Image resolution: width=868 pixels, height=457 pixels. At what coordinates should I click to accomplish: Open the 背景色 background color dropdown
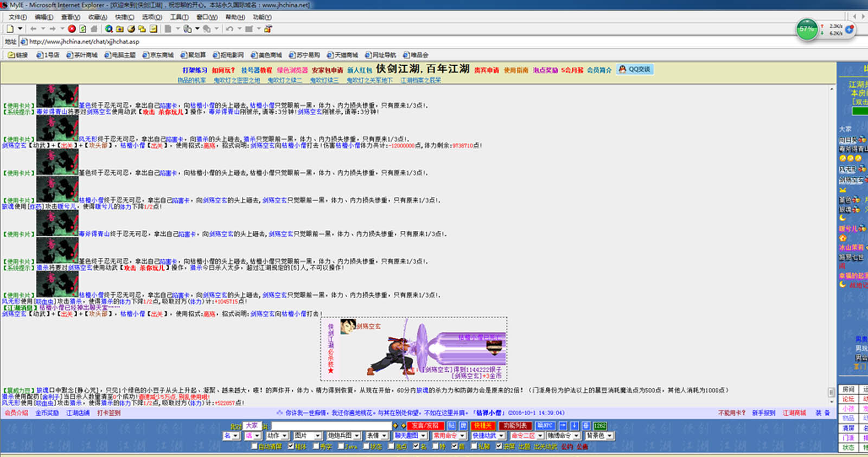coord(599,436)
